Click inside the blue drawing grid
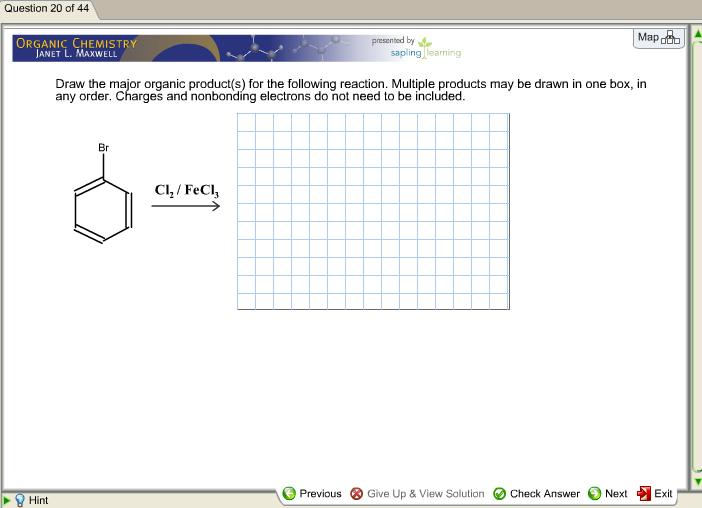 coord(373,211)
